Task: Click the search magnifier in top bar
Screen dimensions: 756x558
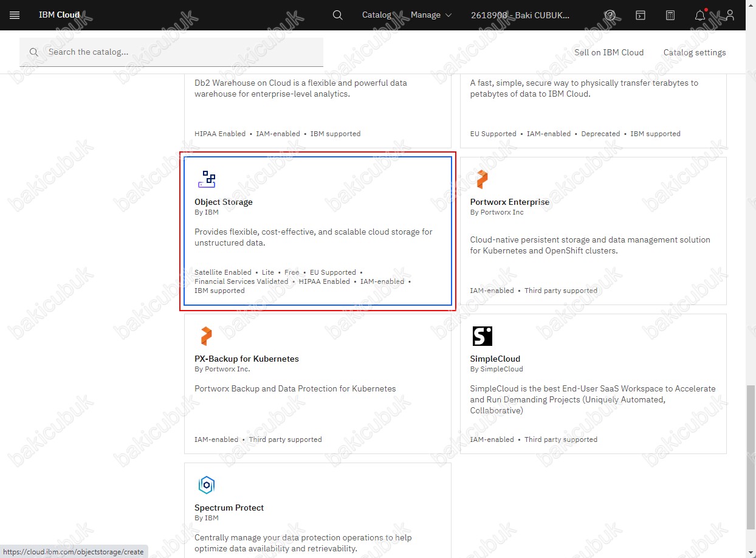Action: point(338,15)
